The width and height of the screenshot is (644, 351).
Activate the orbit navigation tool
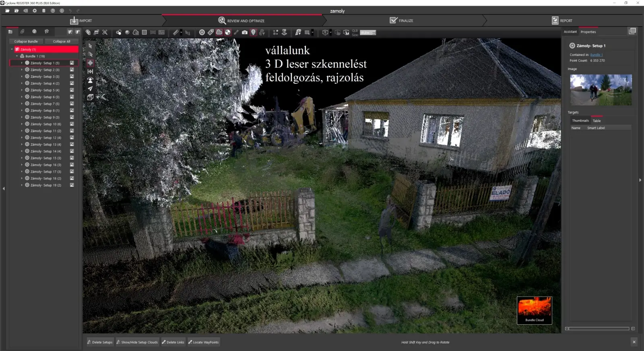pyautogui.click(x=90, y=63)
